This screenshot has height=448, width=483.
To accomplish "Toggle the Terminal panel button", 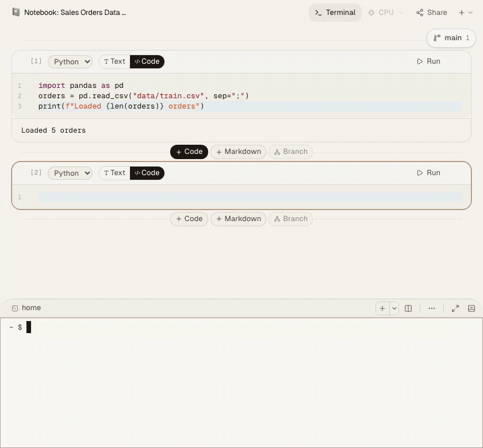I will (335, 13).
